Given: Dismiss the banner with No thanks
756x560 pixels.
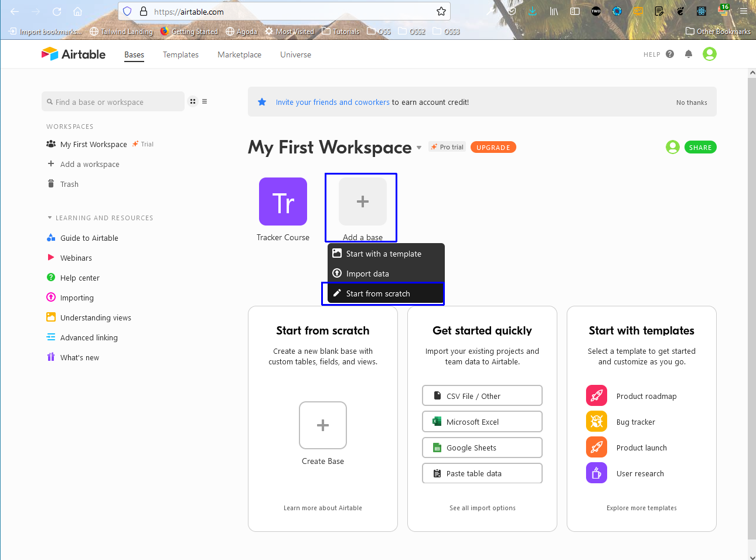Looking at the screenshot, I should [x=692, y=103].
